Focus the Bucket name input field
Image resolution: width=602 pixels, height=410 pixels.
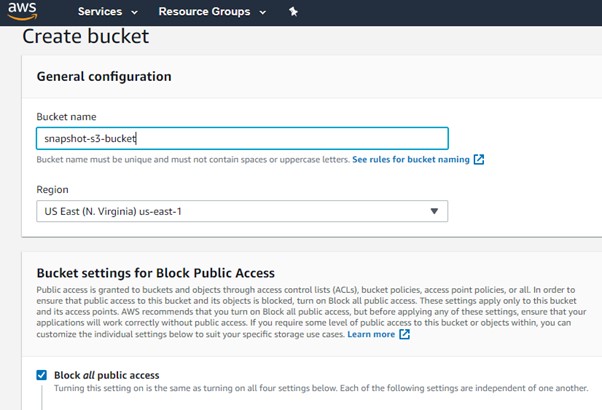(240, 138)
